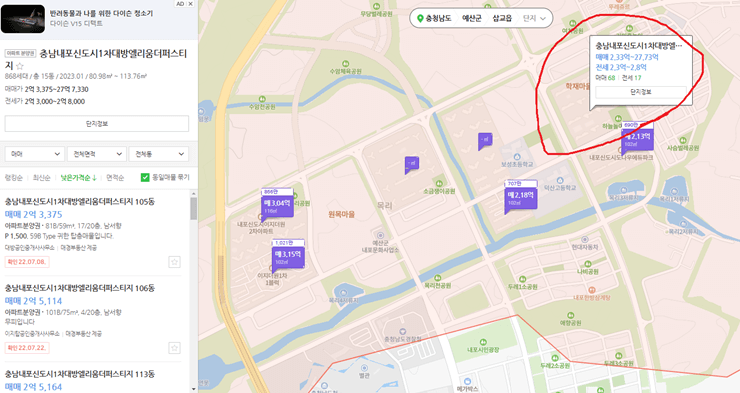
Task: Close the Dyson advertisement with the X
Action: pyautogui.click(x=191, y=4)
